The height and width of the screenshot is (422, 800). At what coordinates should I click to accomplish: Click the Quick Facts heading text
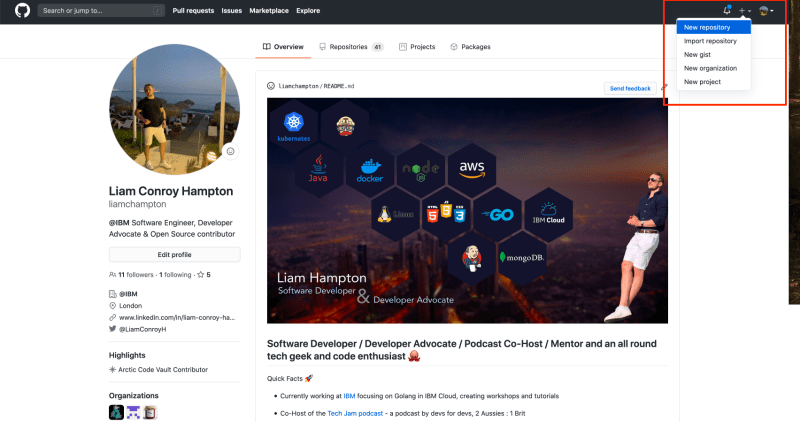(285, 379)
